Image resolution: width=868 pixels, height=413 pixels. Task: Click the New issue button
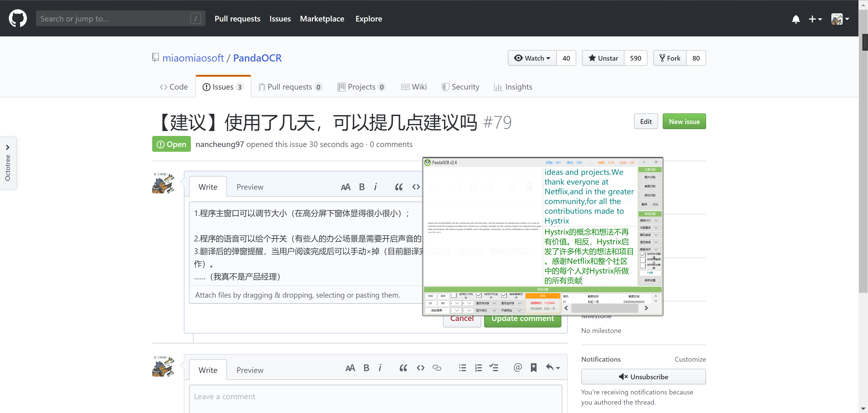684,121
